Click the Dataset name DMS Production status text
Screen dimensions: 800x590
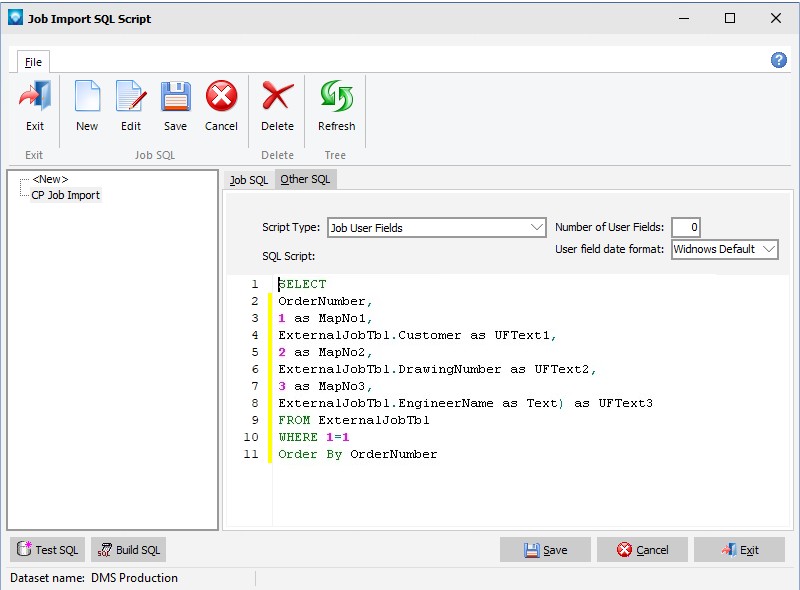pyautogui.click(x=94, y=578)
